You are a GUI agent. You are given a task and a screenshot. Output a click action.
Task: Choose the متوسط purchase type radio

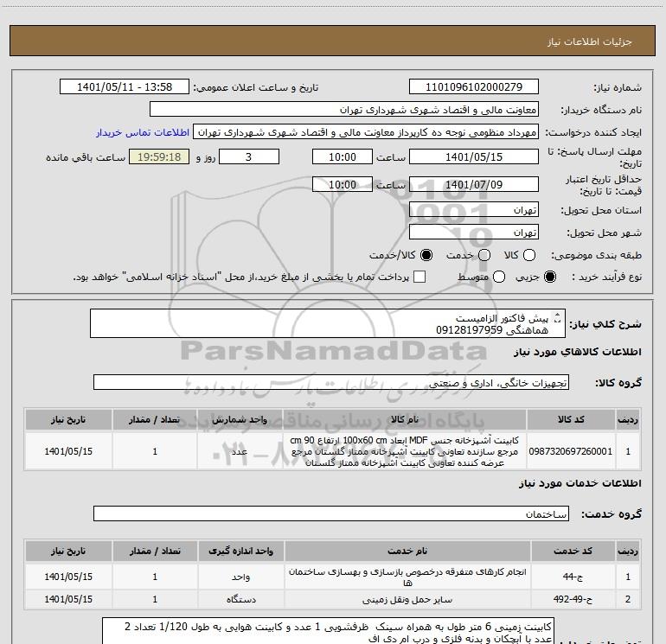pyautogui.click(x=499, y=277)
